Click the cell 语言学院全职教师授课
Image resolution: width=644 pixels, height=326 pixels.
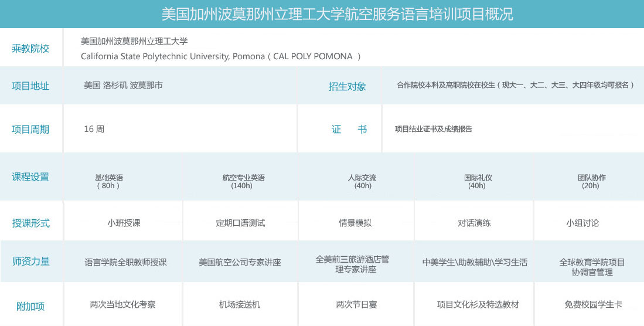pos(125,262)
